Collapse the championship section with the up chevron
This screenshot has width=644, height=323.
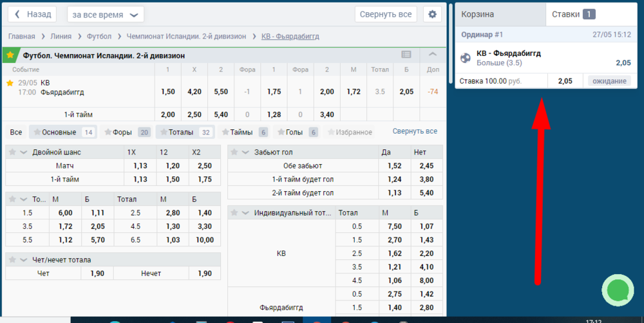click(x=433, y=55)
